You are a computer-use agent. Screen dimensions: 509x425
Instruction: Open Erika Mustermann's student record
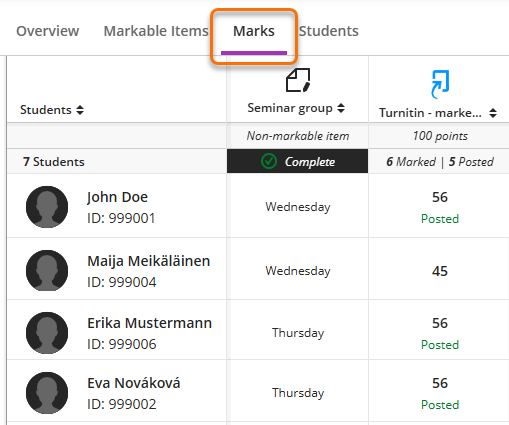[x=150, y=323]
